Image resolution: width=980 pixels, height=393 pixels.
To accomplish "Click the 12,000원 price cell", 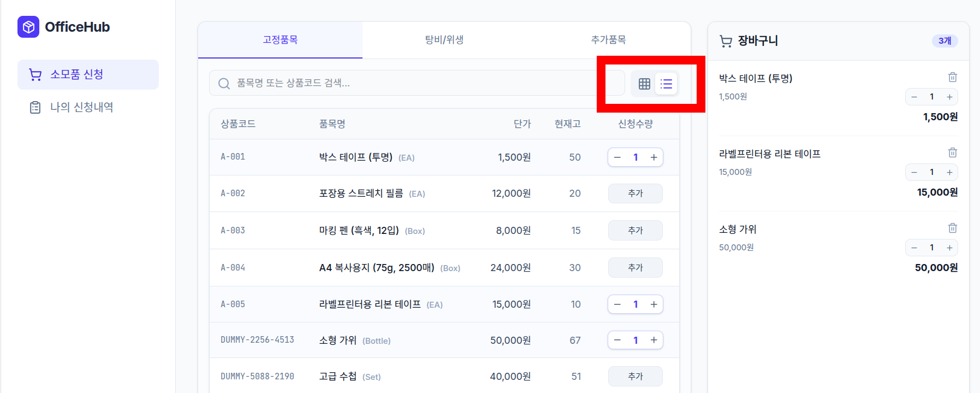I will 511,193.
